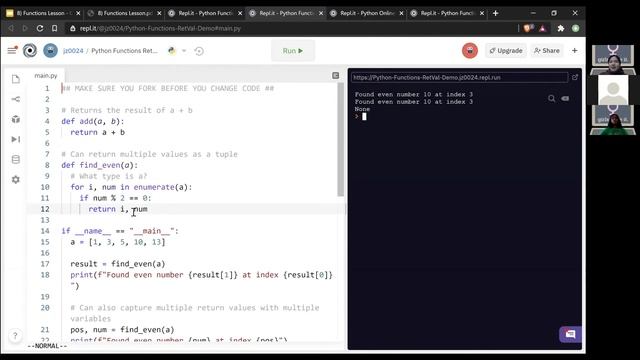Open the jz0024 user avatar

[x=51, y=51]
